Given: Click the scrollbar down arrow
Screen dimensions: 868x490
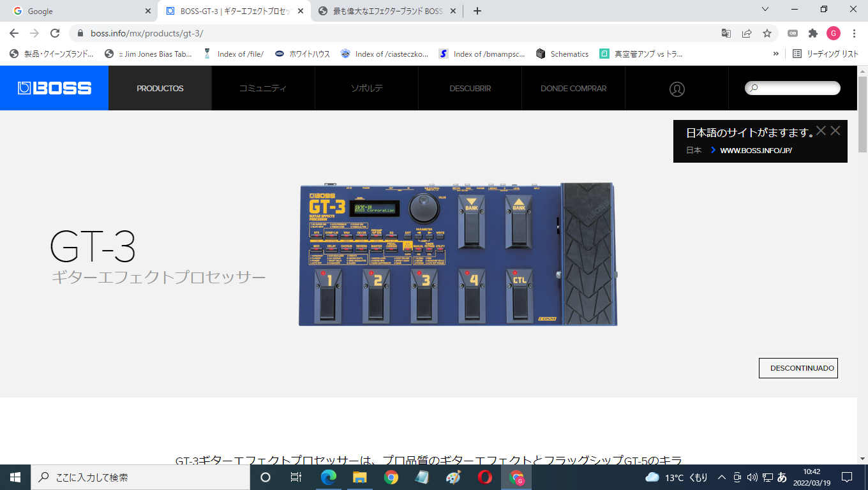Looking at the screenshot, I should point(862,458).
